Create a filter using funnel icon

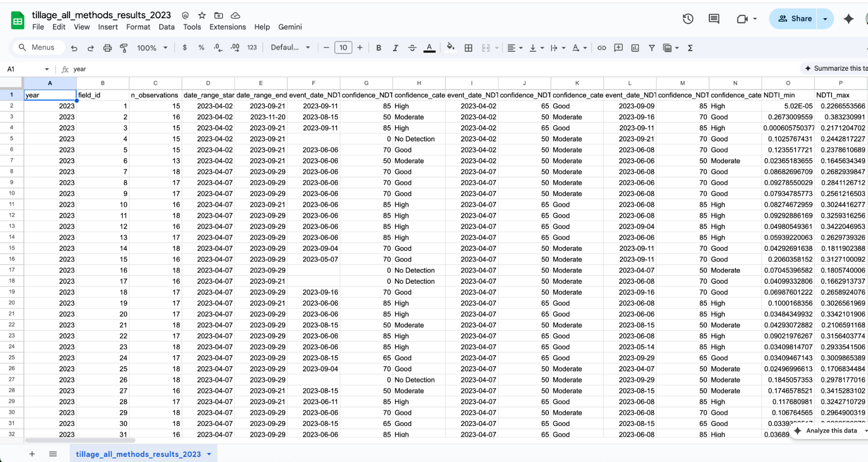[651, 48]
